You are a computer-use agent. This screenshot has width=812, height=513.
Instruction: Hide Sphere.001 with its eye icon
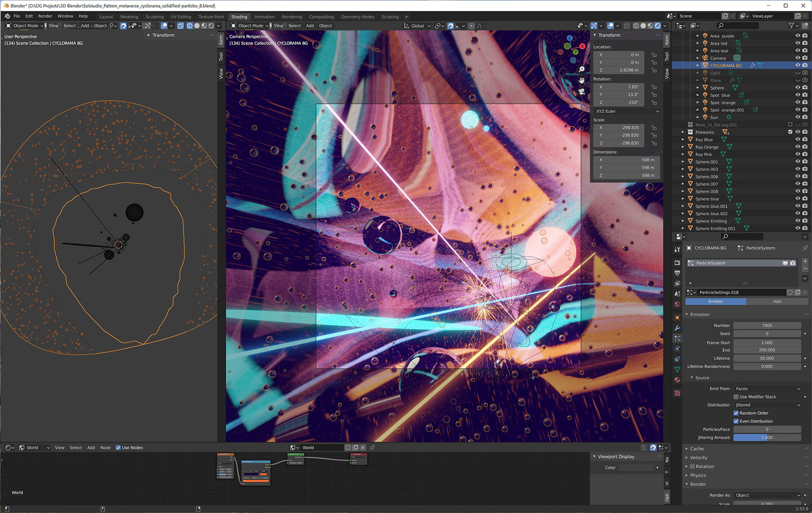click(x=797, y=162)
